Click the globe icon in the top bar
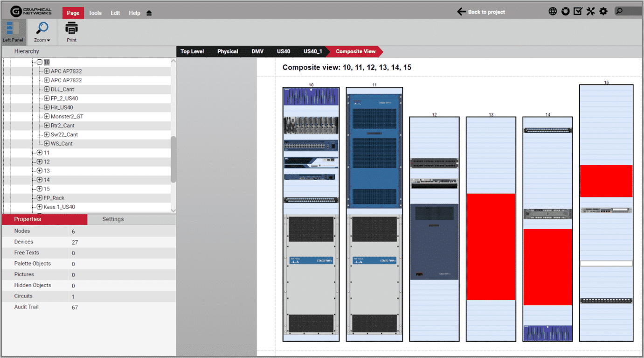 click(552, 11)
